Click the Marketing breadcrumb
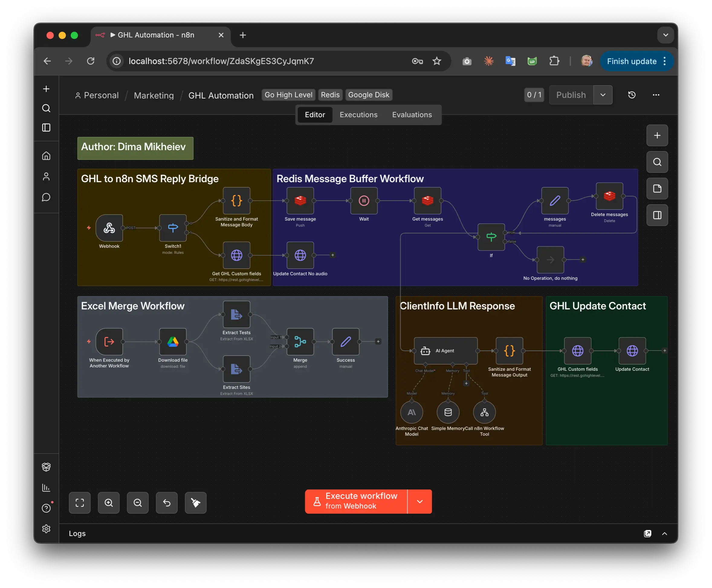 [154, 95]
